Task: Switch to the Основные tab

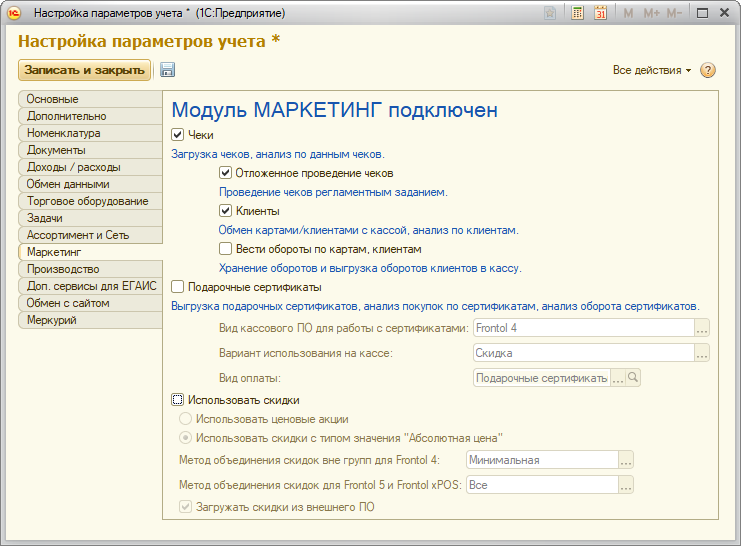Action: tap(90, 99)
